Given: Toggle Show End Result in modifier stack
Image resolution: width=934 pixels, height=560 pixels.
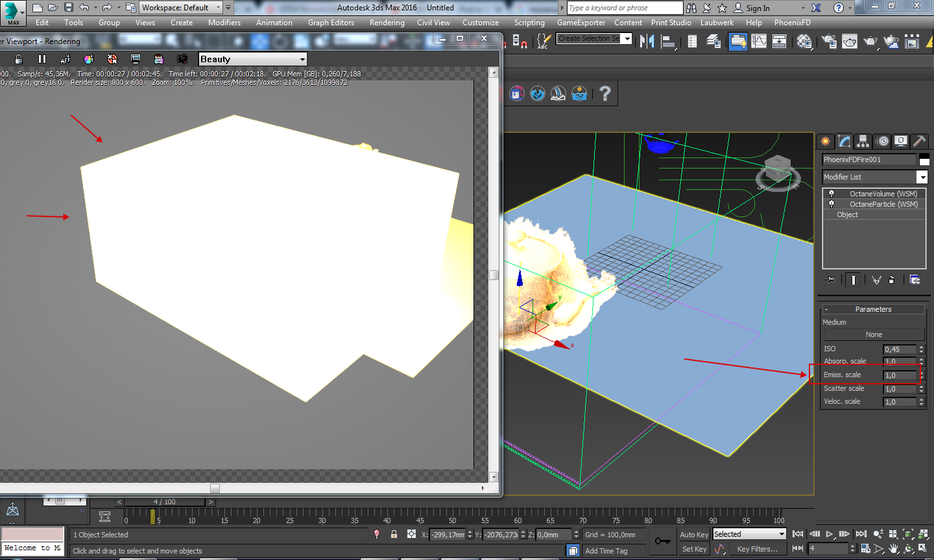Looking at the screenshot, I should pyautogui.click(x=854, y=280).
